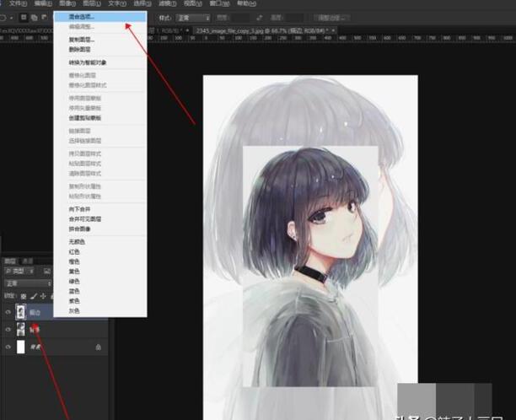Open the 帮助 menu in the menu bar
516x420 pixels.
pos(246,3)
